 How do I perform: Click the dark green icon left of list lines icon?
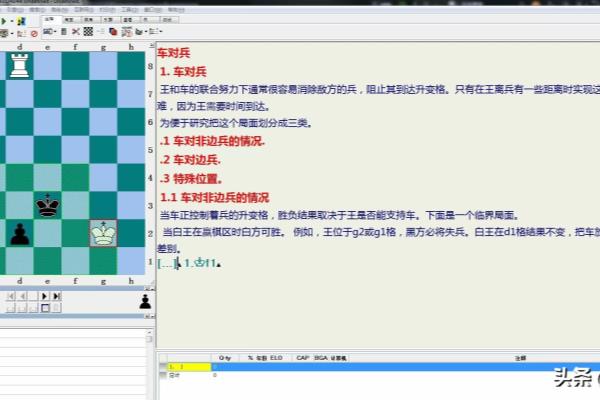pyautogui.click(x=139, y=32)
